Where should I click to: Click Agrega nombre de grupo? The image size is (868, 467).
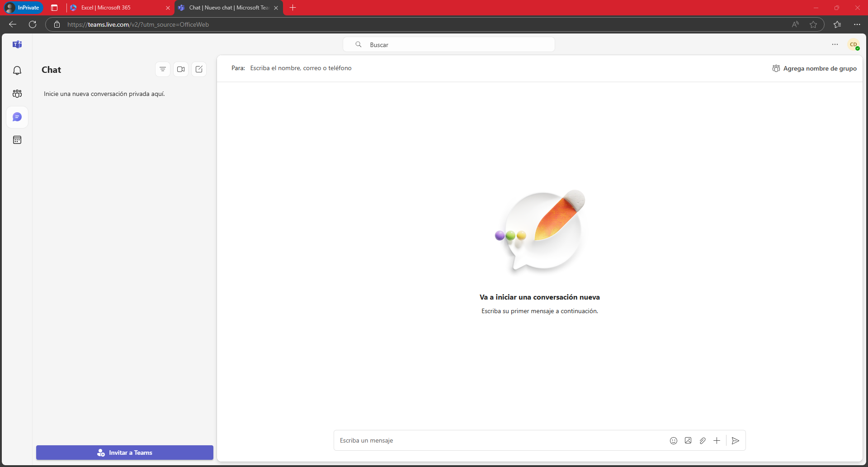pyautogui.click(x=814, y=68)
